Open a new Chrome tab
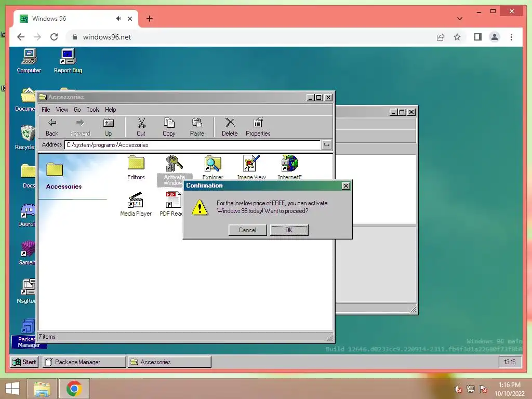Image resolution: width=532 pixels, height=399 pixels. click(x=149, y=19)
